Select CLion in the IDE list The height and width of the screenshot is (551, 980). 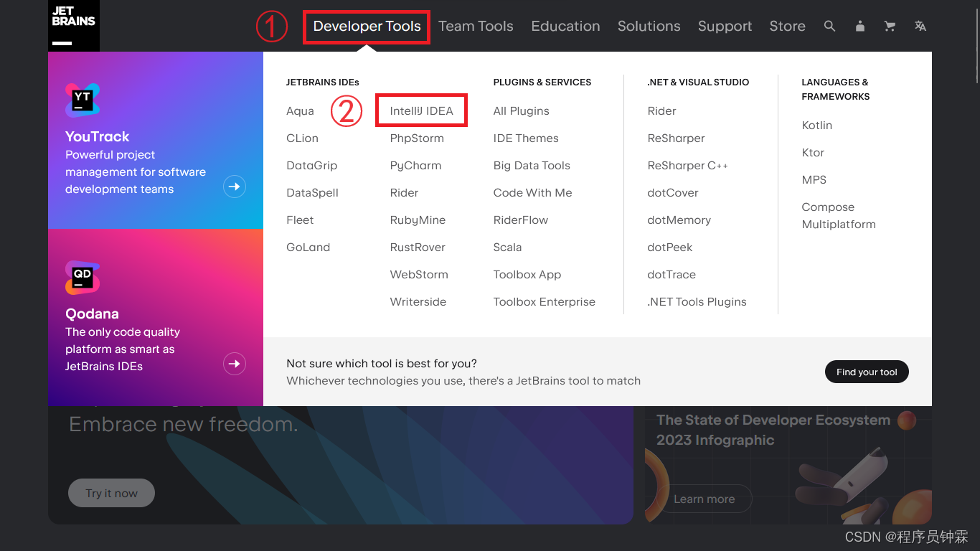pyautogui.click(x=302, y=138)
